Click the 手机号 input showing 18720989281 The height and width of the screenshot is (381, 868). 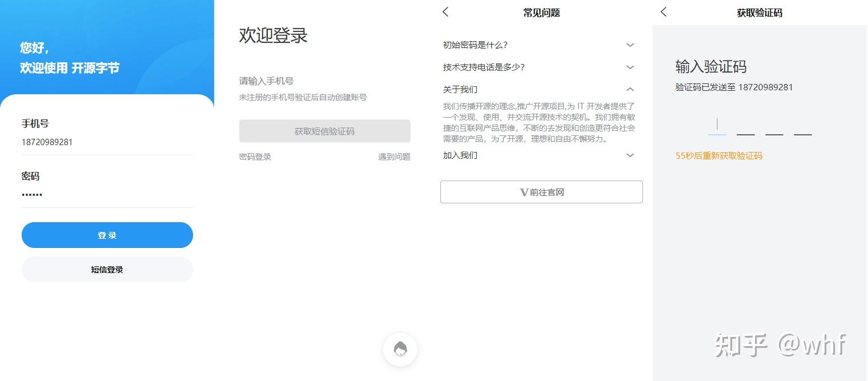107,142
